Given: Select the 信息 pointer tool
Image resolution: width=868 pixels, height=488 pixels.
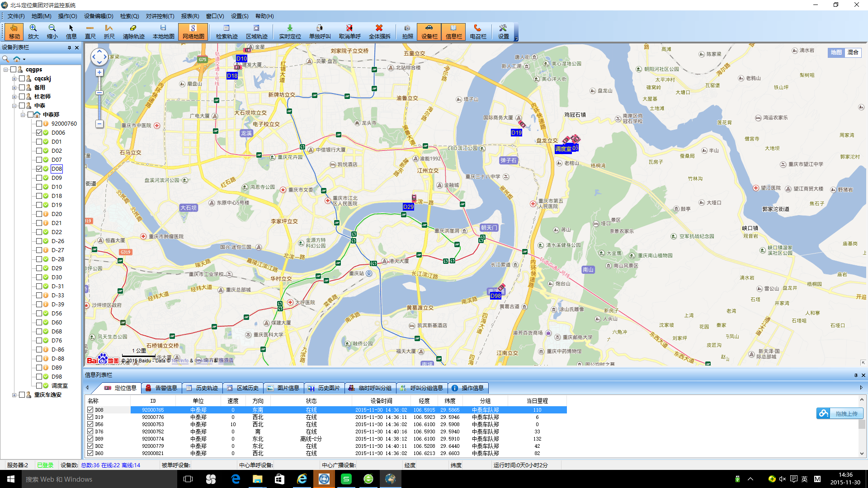Looking at the screenshot, I should click(x=71, y=32).
